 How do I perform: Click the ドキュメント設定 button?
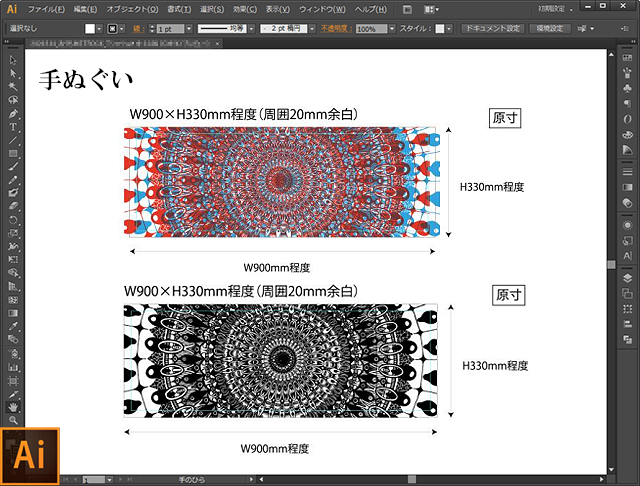491,29
